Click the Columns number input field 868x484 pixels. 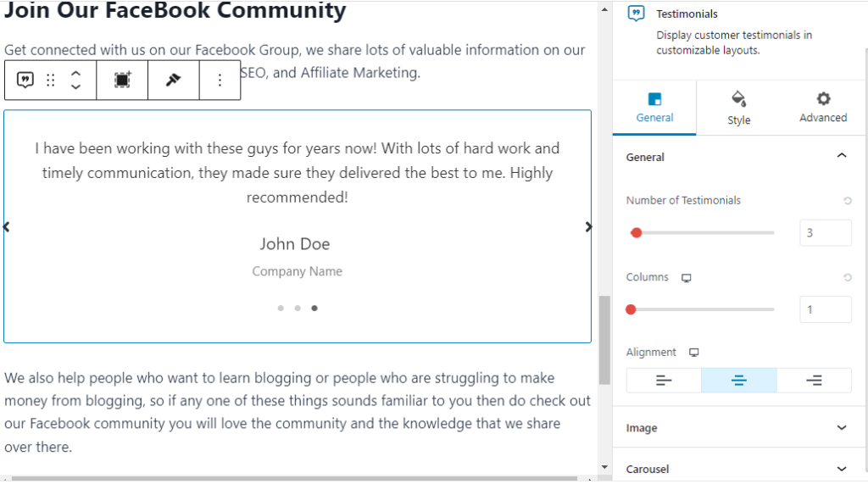[x=825, y=309]
